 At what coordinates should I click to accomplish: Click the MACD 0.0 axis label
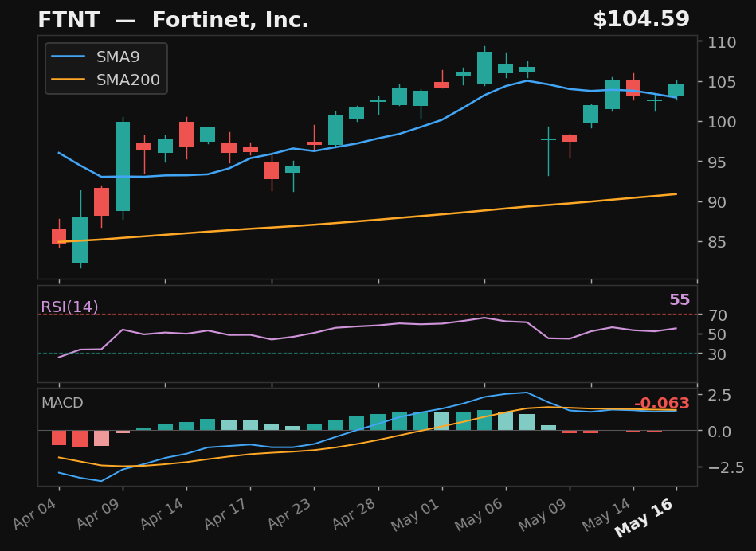pyautogui.click(x=719, y=432)
